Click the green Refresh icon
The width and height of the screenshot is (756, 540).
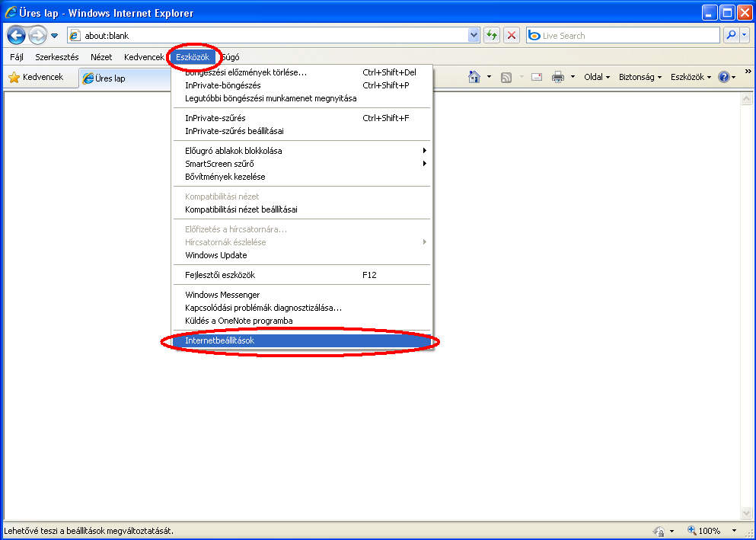pos(491,35)
